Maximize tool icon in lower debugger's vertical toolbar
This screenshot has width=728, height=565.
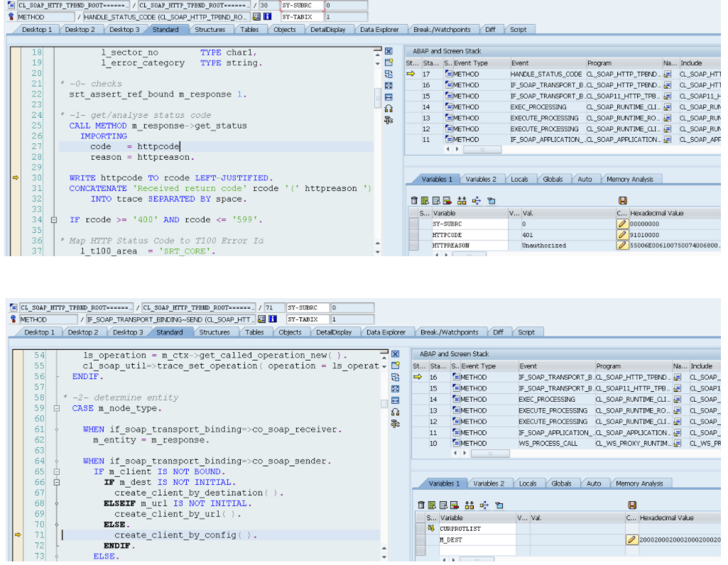tap(395, 389)
